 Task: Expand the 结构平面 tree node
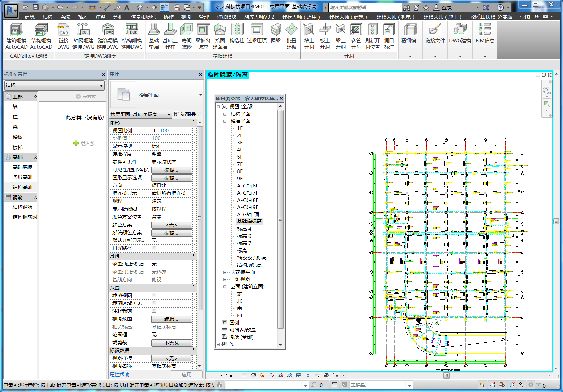[225, 114]
